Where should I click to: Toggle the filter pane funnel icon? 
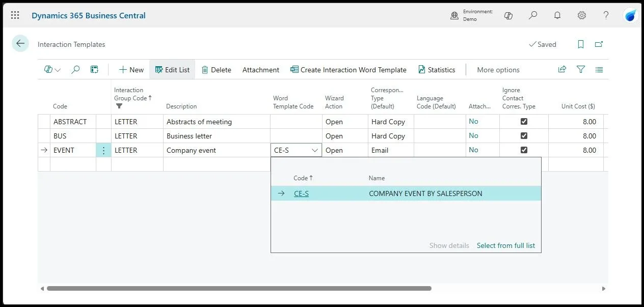[581, 70]
